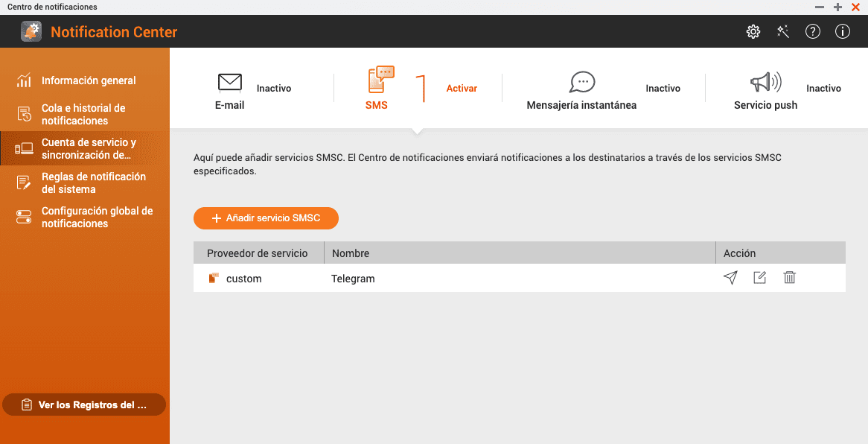Open the wizard wand icon
Image resolution: width=868 pixels, height=444 pixels.
[782, 31]
